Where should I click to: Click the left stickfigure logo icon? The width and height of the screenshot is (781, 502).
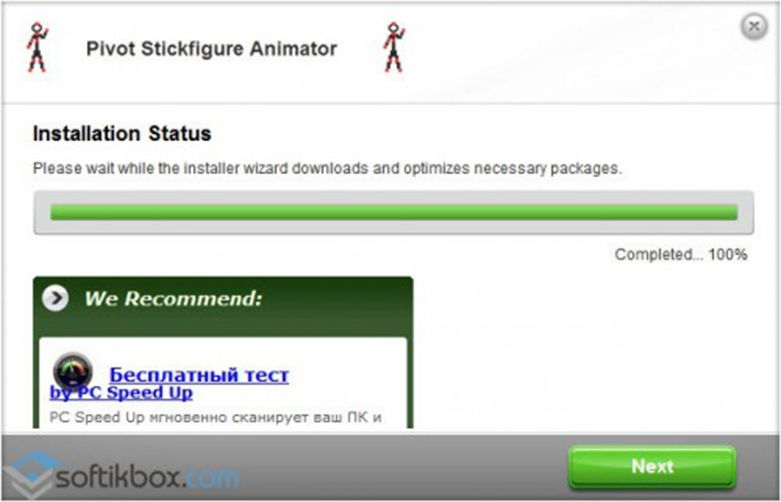[38, 48]
